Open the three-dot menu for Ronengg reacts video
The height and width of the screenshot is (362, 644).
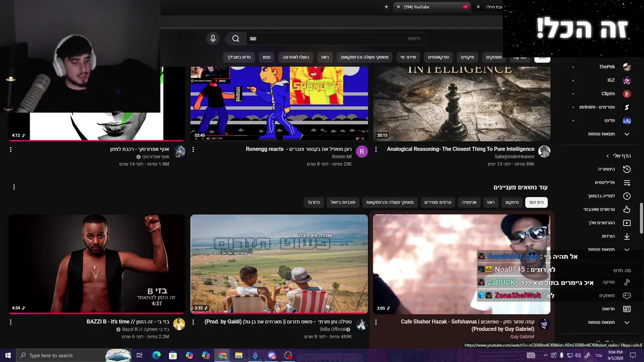coord(193,149)
